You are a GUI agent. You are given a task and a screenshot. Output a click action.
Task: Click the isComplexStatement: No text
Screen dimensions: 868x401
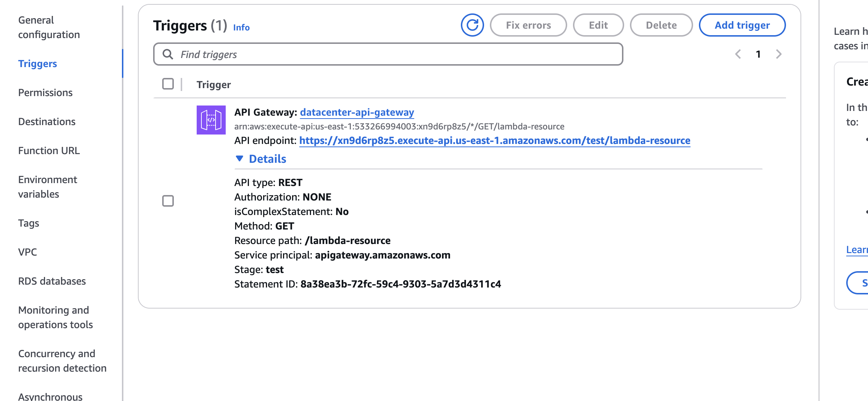tap(291, 211)
